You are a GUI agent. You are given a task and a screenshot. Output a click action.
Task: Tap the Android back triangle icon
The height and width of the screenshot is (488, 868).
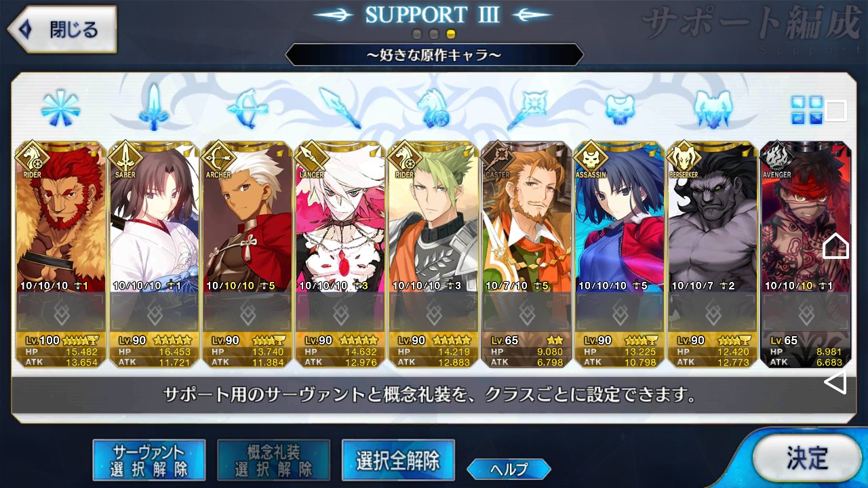(x=835, y=382)
